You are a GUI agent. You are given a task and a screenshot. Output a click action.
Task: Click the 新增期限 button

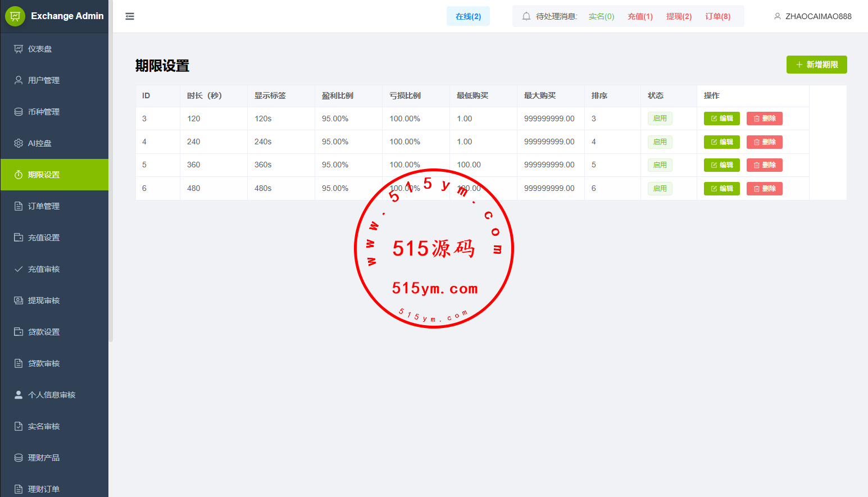pyautogui.click(x=816, y=65)
